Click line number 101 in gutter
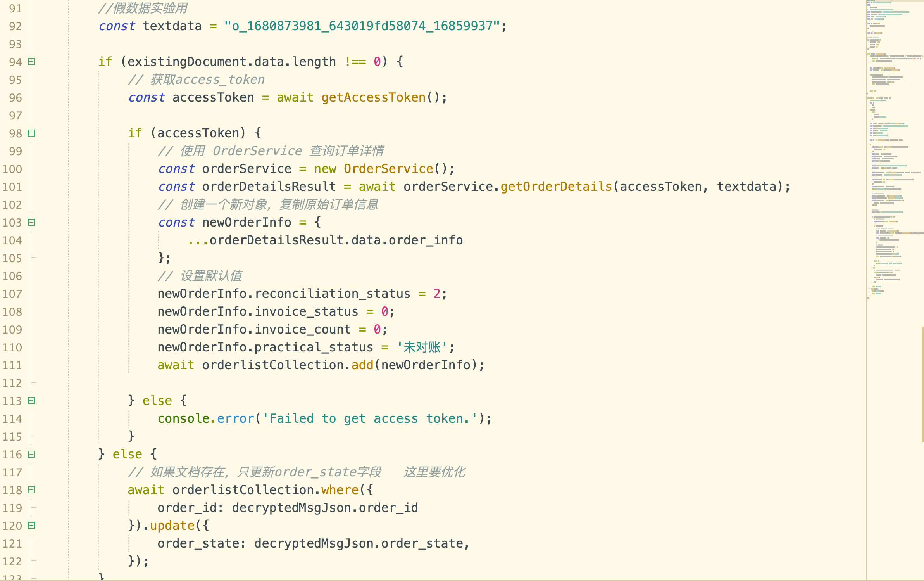This screenshot has width=924, height=581. pos(12,187)
